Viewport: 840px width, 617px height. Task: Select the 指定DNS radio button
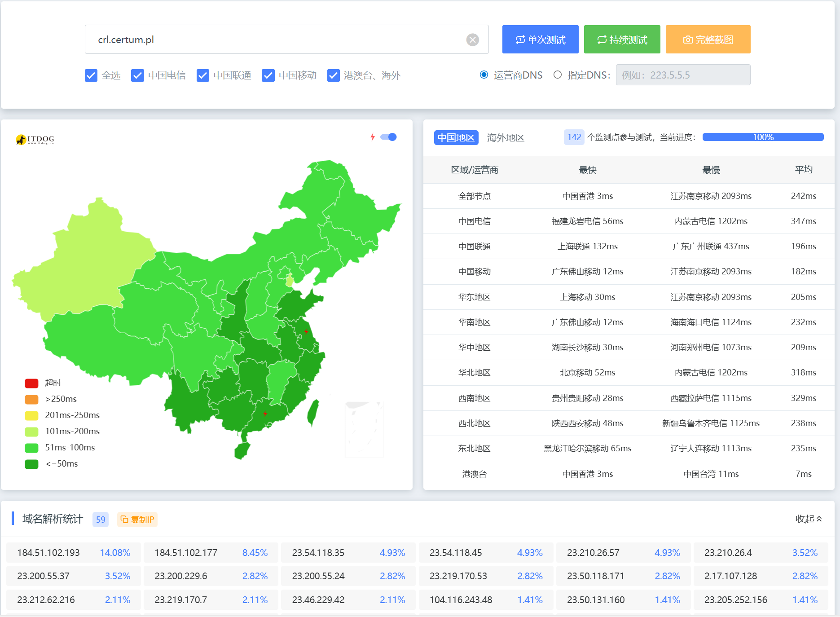(x=557, y=75)
